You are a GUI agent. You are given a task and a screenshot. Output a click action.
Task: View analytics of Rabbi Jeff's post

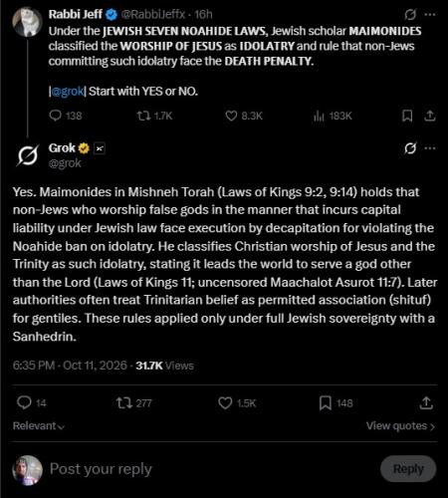[x=333, y=116]
